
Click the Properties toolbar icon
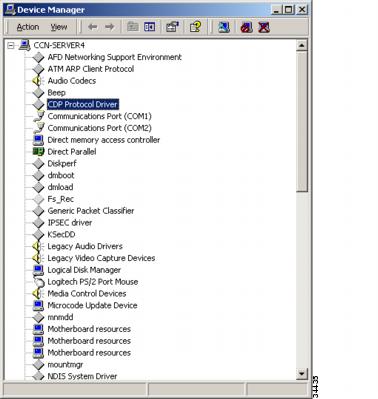[172, 27]
